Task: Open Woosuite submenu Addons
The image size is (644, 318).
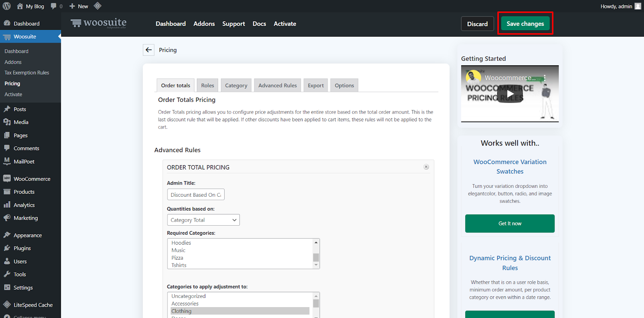Action: tap(13, 62)
